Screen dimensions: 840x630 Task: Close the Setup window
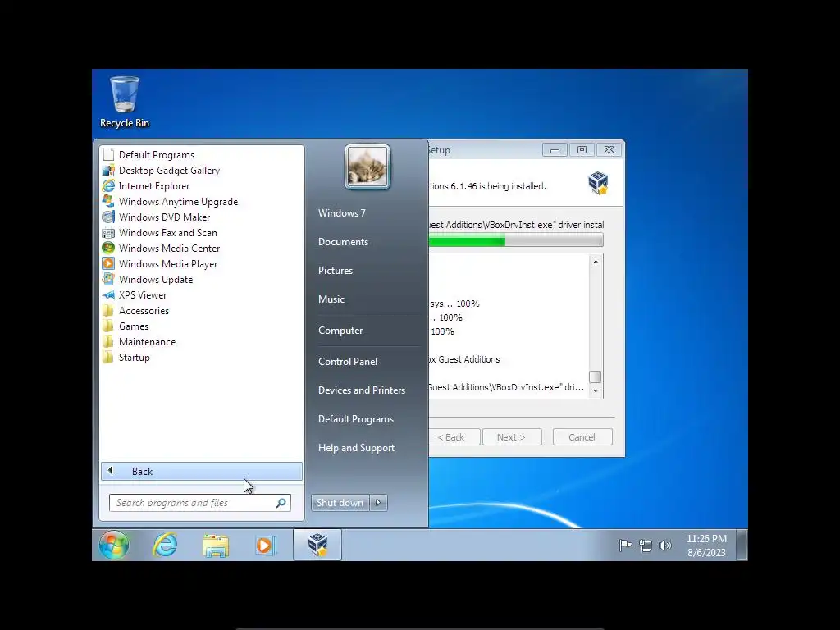609,150
